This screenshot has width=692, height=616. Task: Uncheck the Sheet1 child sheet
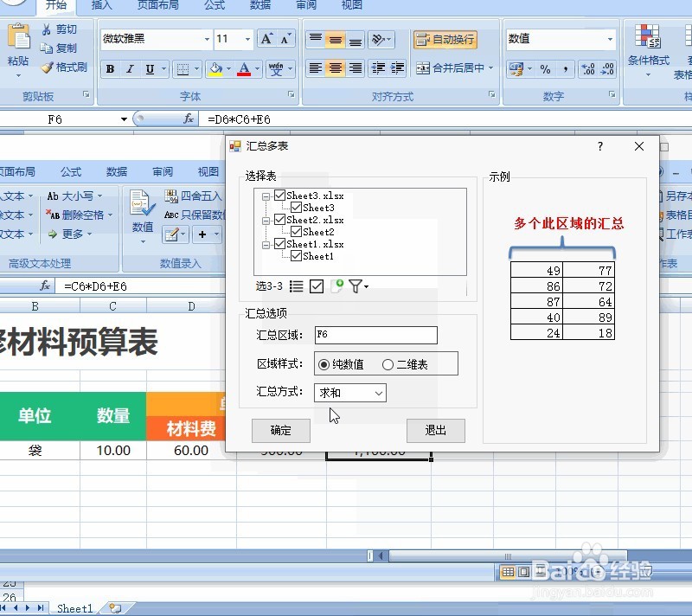click(296, 255)
